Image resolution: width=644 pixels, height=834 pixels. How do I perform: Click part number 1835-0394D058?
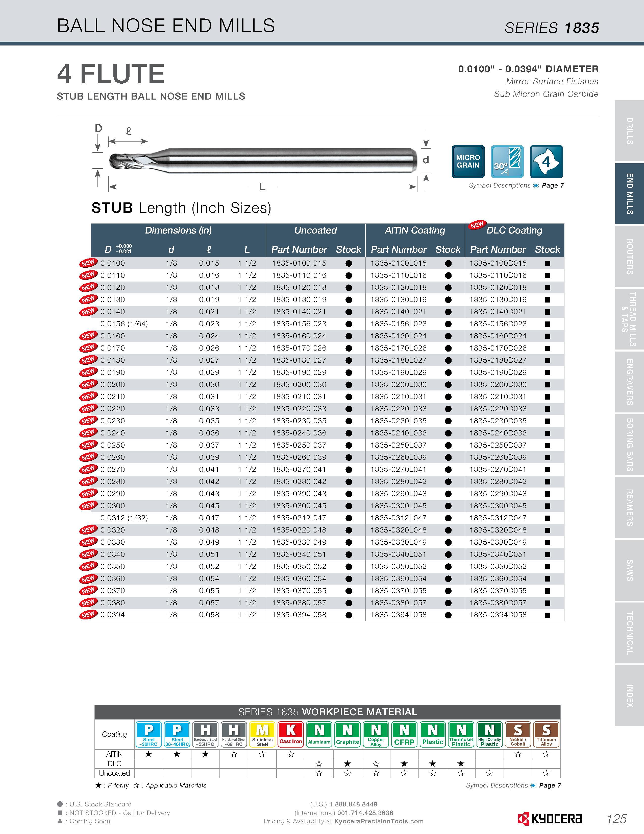(498, 615)
